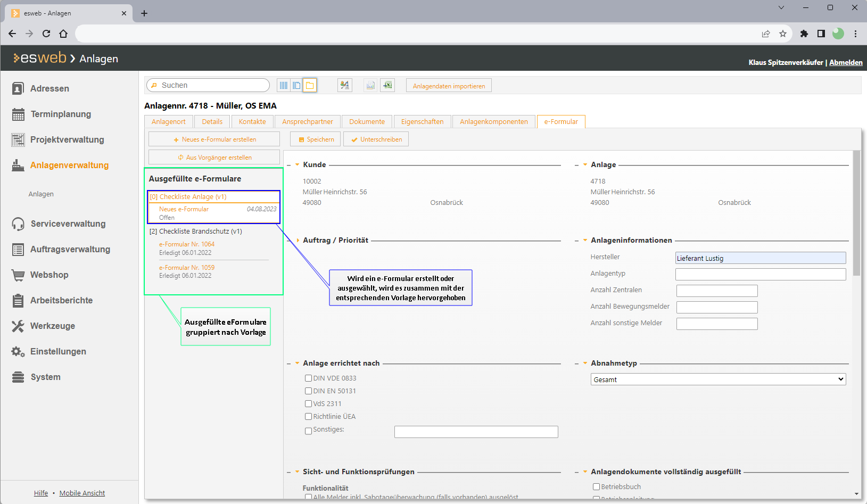Select the single record folder view icon
The height and width of the screenshot is (504, 867).
pos(310,85)
